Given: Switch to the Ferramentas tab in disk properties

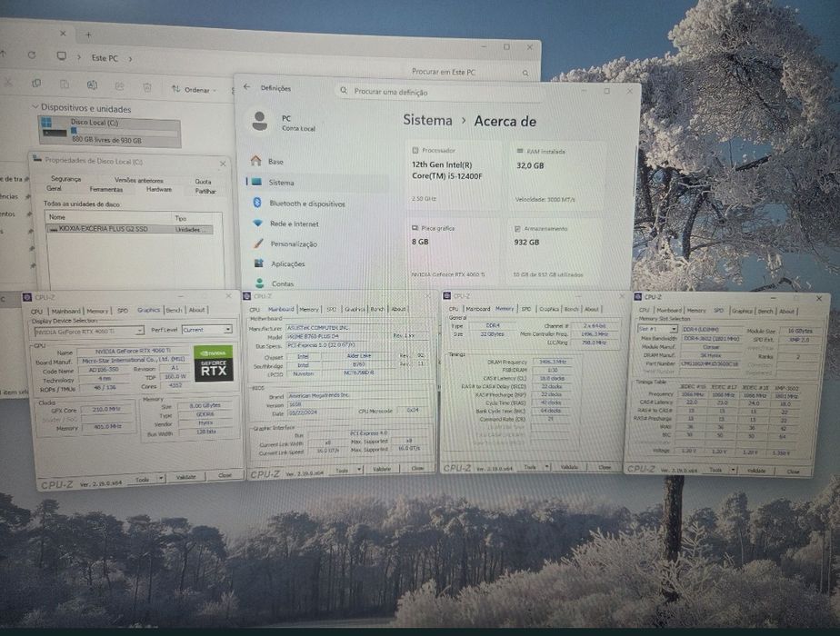Looking at the screenshot, I should (106, 189).
